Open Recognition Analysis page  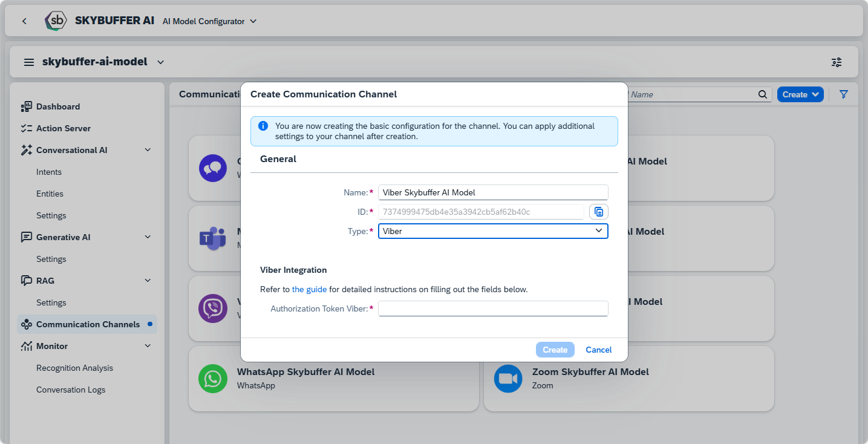click(x=74, y=368)
